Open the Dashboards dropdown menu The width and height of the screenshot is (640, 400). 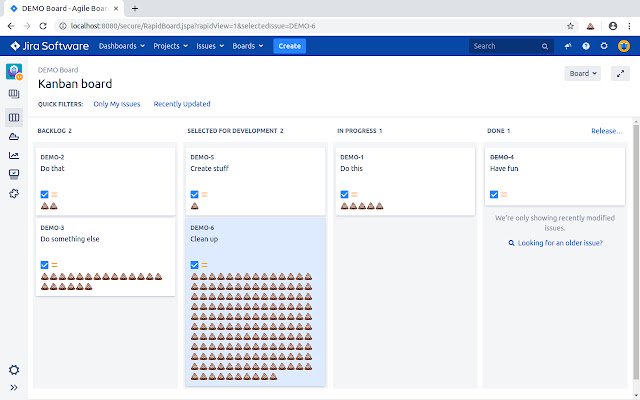pos(122,46)
